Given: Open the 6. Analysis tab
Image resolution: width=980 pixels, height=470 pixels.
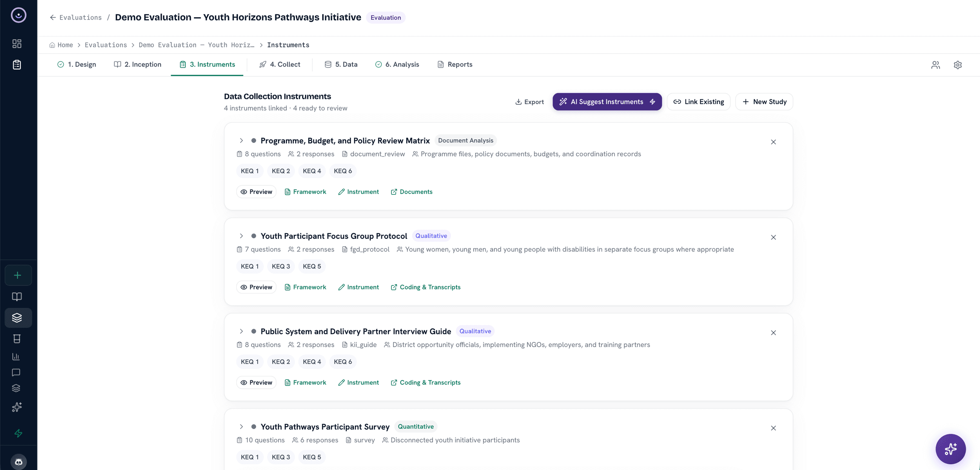Looking at the screenshot, I should click(x=397, y=65).
